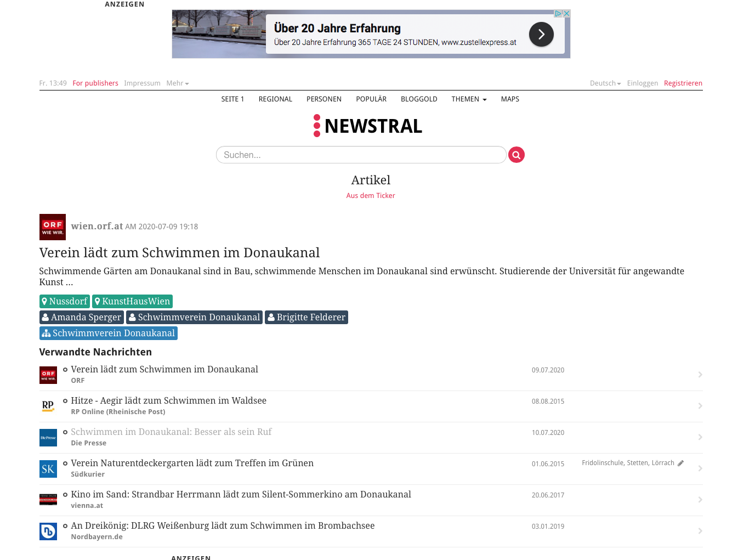Select the KunstHausWien location tag

(x=132, y=301)
